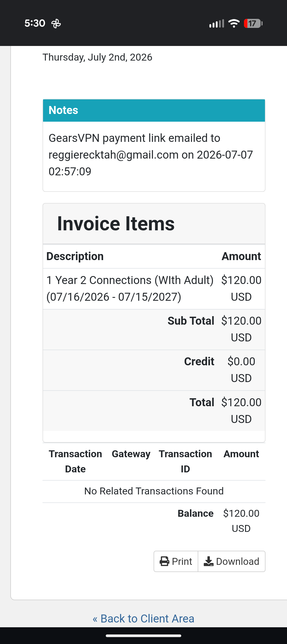Tap the Transaction Date column header
The width and height of the screenshot is (287, 644).
pyautogui.click(x=75, y=461)
